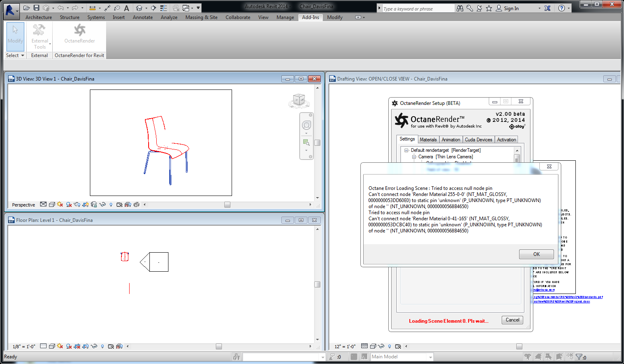Click the Filter icon in status bar
This screenshot has height=364, width=624.
(579, 357)
